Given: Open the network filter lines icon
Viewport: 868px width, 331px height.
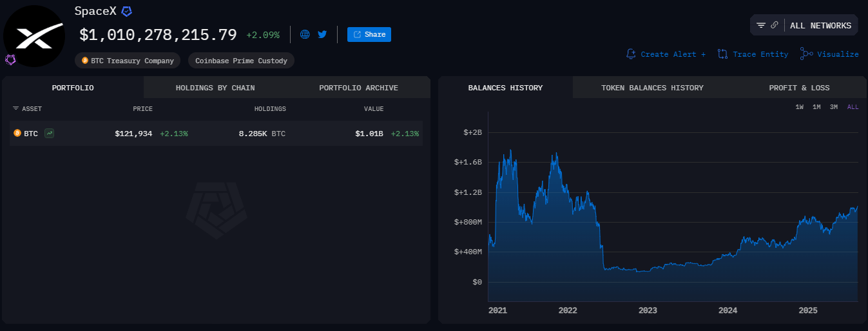Looking at the screenshot, I should pyautogui.click(x=761, y=25).
